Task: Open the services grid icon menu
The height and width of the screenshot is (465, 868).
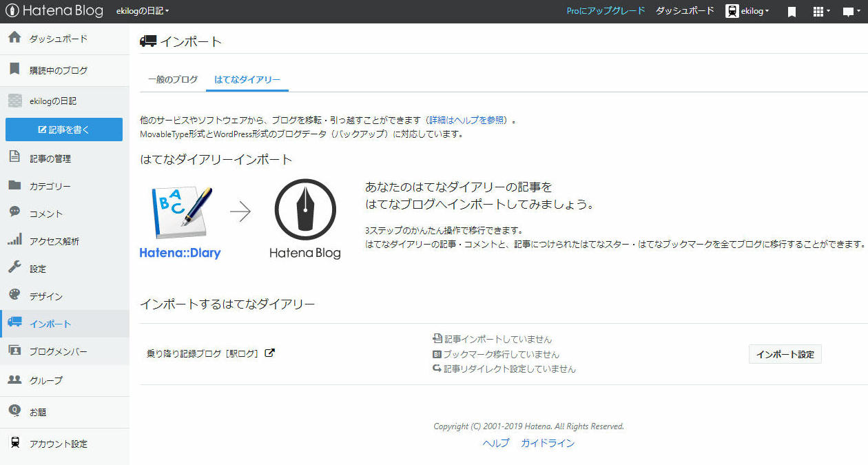Action: coord(821,12)
